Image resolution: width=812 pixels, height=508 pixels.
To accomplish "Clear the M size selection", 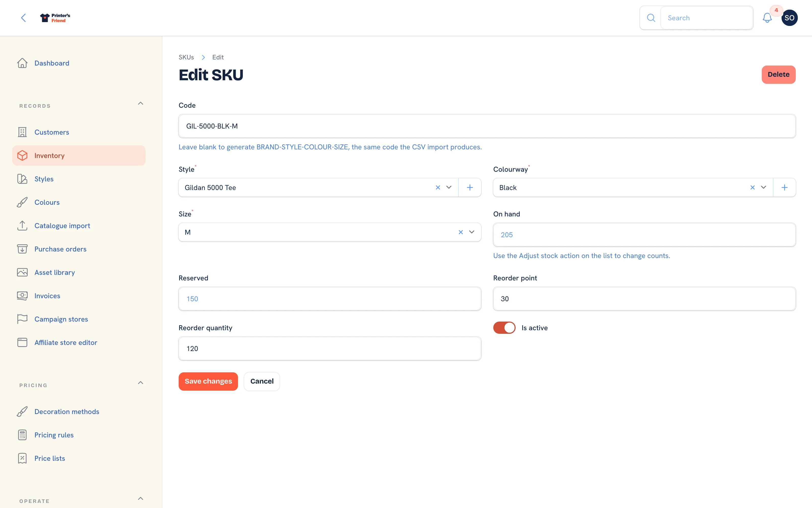I will point(461,232).
